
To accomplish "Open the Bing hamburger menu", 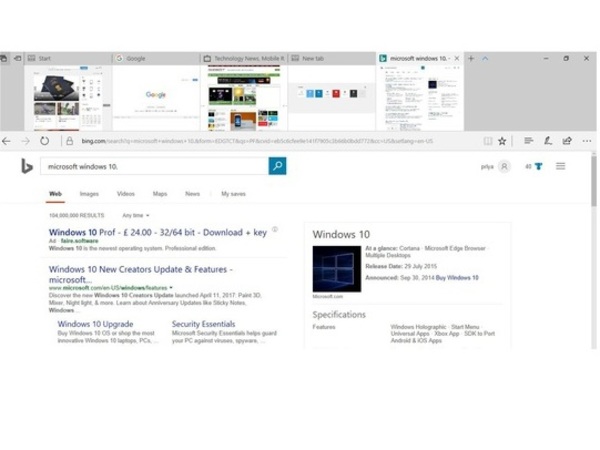I will pos(560,166).
